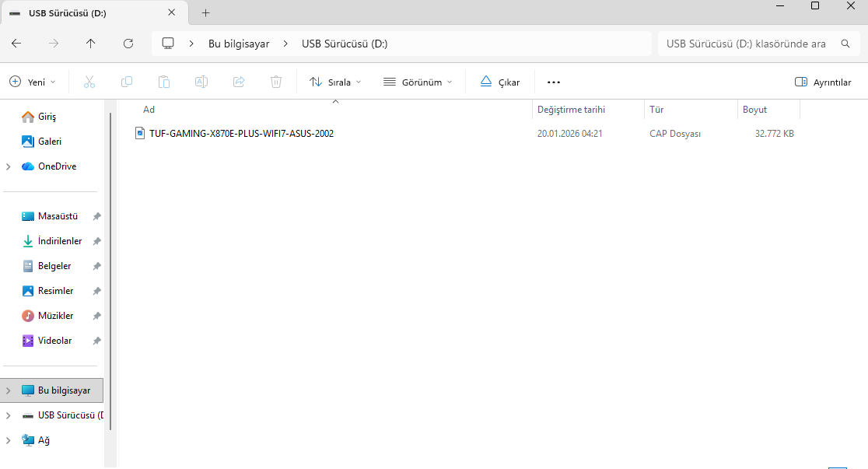The image size is (868, 469).
Task: Unpin Müzikler using its pin icon
Action: 97,317
